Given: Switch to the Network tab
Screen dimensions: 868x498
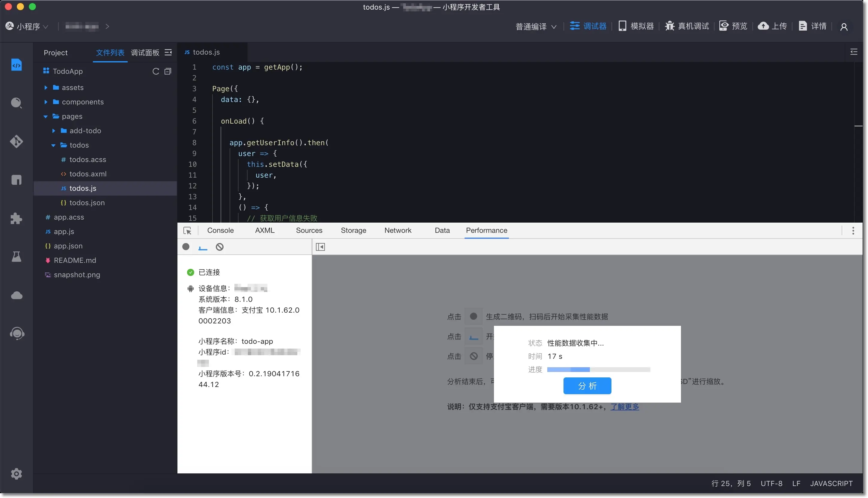Looking at the screenshot, I should 398,230.
